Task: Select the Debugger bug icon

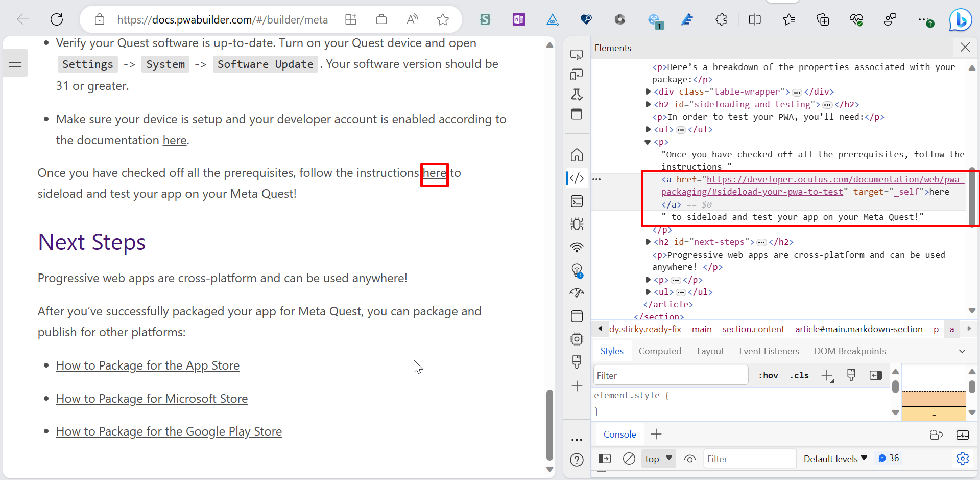Action: pyautogui.click(x=577, y=223)
